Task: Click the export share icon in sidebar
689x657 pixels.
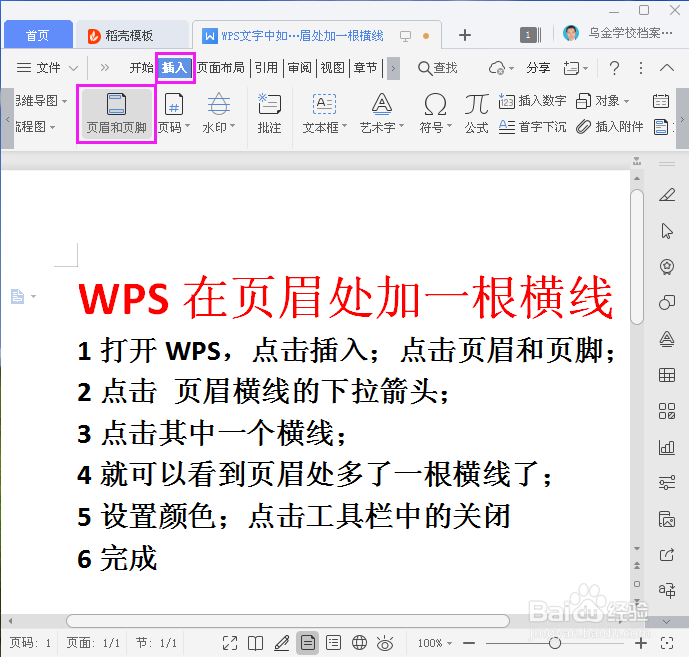Action: pos(667,555)
